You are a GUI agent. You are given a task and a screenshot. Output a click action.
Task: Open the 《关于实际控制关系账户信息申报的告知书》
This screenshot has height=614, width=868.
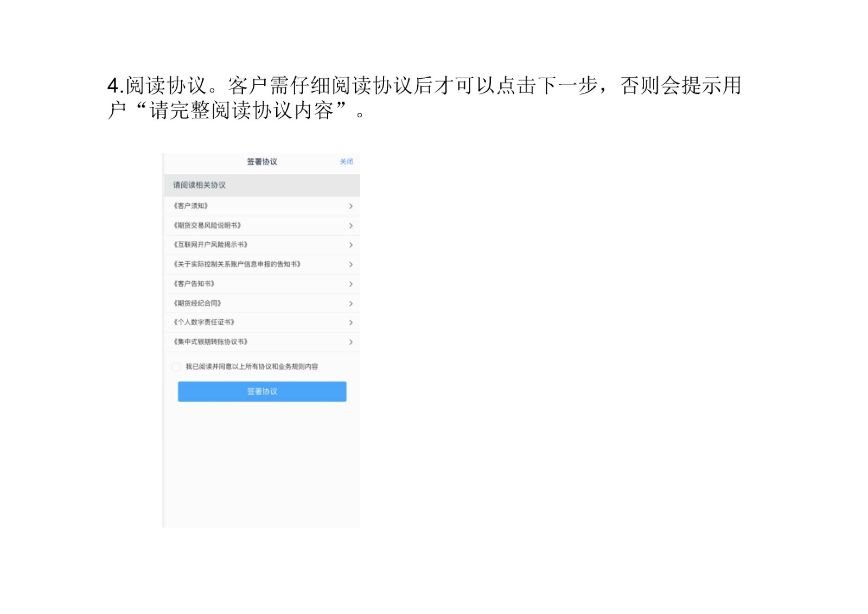(239, 264)
